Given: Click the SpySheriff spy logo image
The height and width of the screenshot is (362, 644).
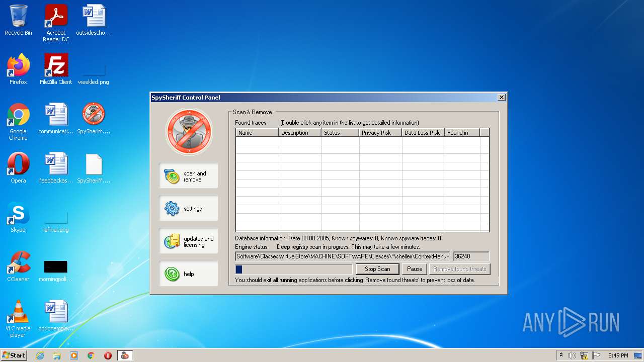Looking at the screenshot, I should click(x=189, y=132).
